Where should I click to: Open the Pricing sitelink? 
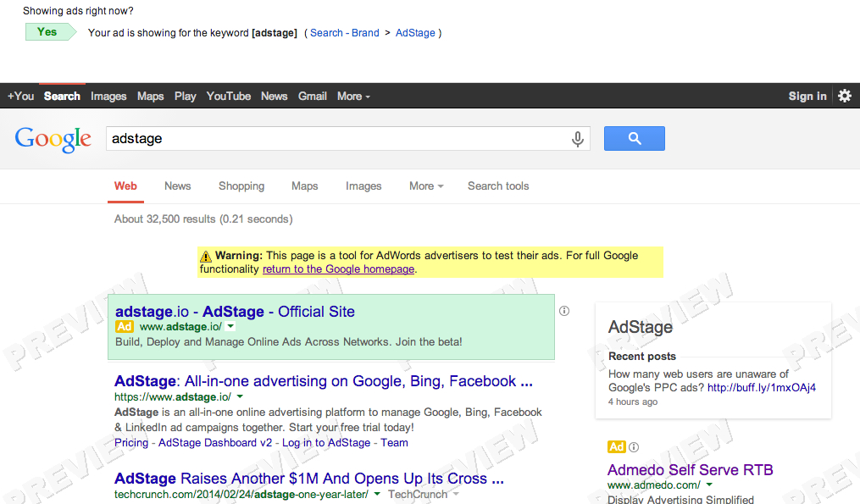(x=131, y=442)
